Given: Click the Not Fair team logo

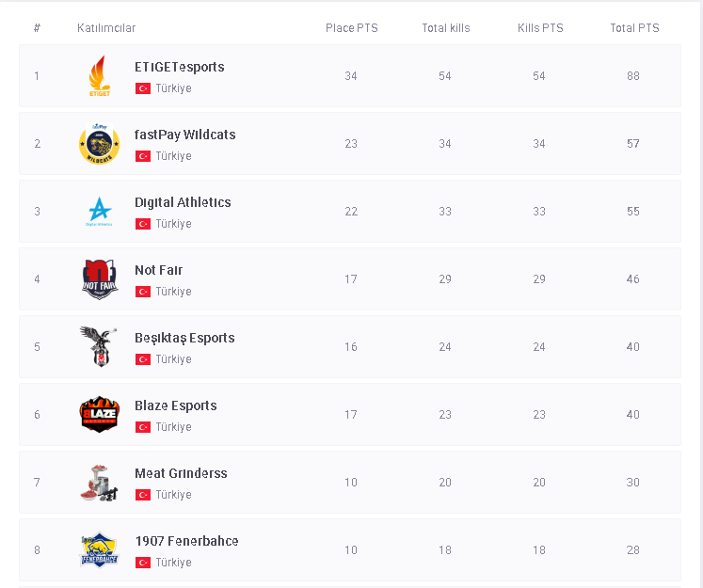Looking at the screenshot, I should point(99,279).
